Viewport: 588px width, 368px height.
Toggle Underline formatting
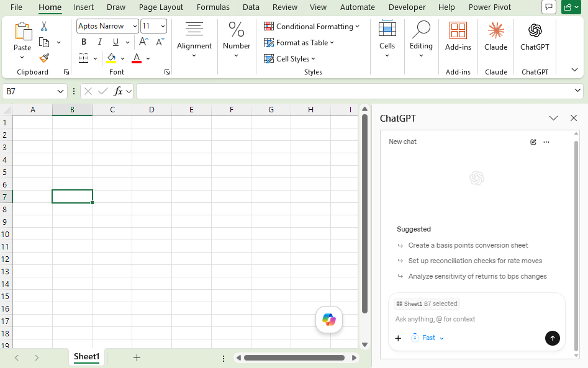[x=115, y=42]
